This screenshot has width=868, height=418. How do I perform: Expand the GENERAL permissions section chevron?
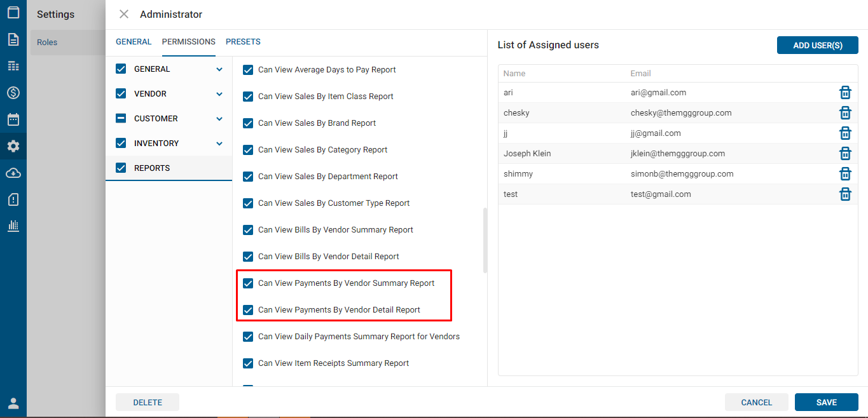coord(219,69)
